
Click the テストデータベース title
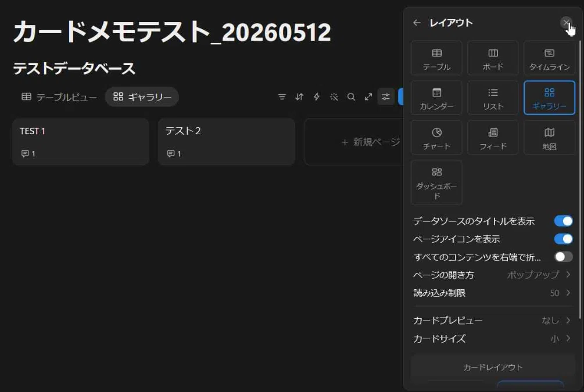click(74, 69)
